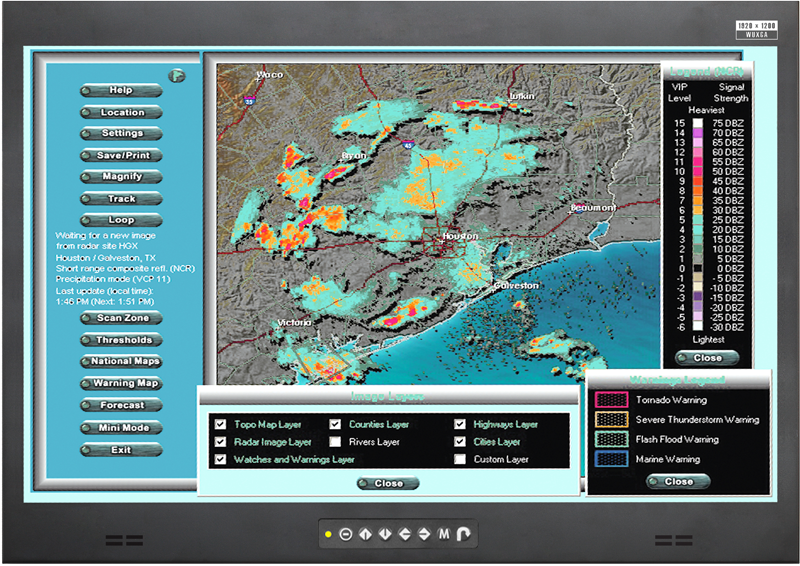Viewport: 800px width, 566px height.
Task: Uncheck the Highways Layer checkbox
Action: point(460,424)
